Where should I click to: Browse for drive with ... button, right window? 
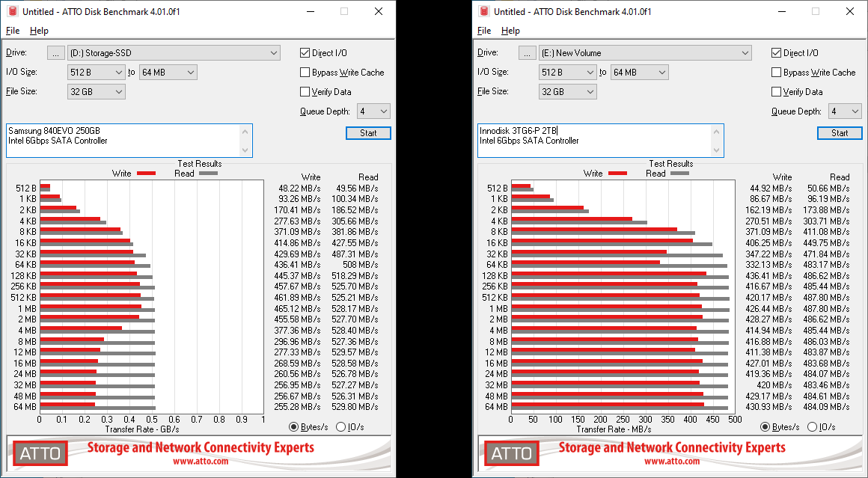point(528,53)
